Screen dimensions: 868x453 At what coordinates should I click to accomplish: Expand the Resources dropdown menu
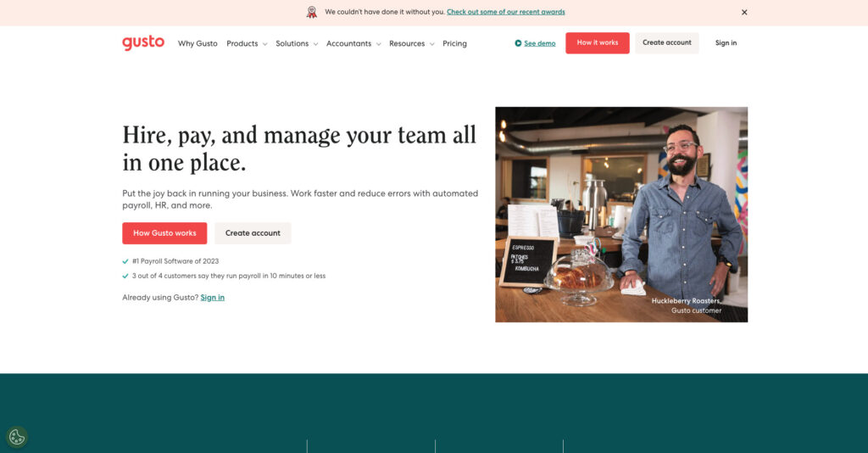pyautogui.click(x=411, y=43)
